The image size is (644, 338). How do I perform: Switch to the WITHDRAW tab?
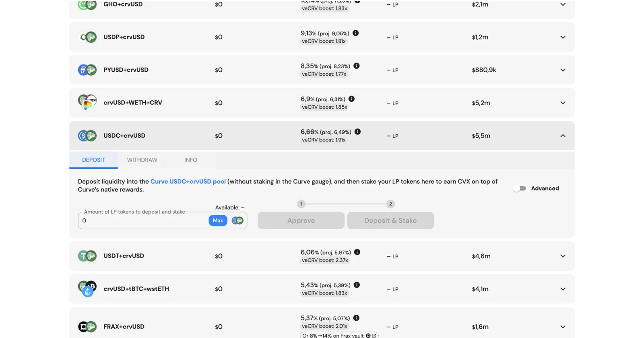point(142,160)
